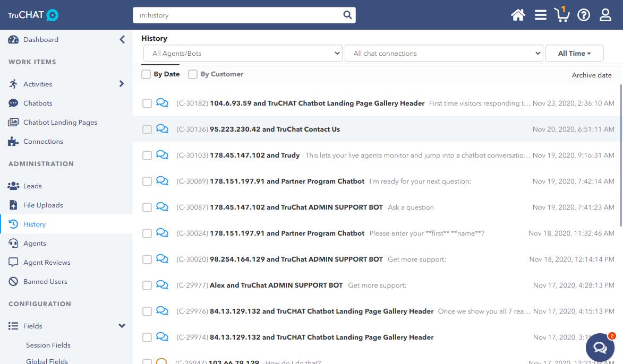Click the history list vertical scrollbar
Screen dimensions: 623x364
click(x=621, y=155)
